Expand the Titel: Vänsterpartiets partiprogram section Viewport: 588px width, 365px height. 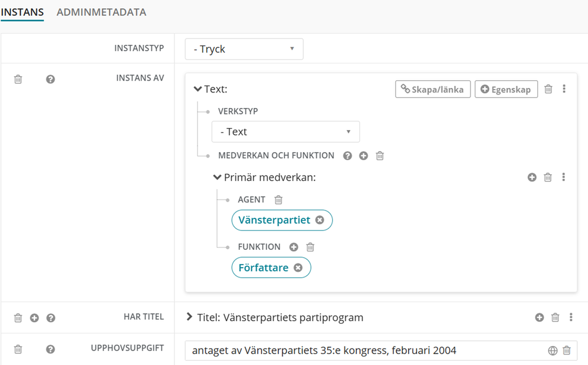191,318
